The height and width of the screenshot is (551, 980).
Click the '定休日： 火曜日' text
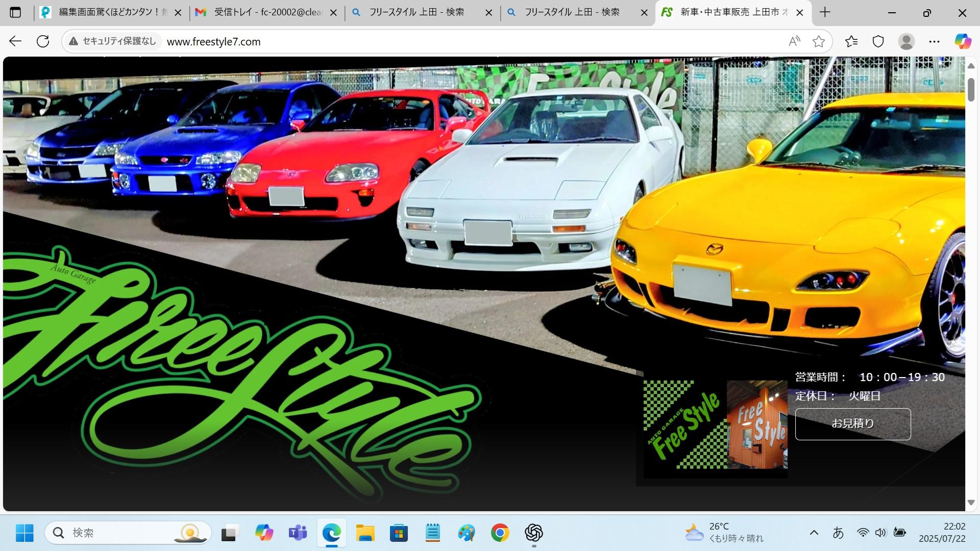[838, 395]
